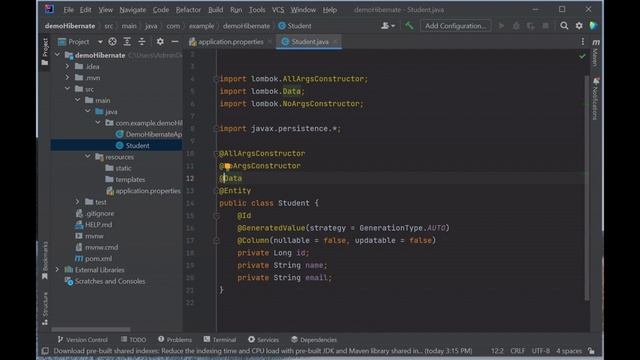Open the Help menu
Image resolution: width=640 pixels, height=360 pixels.
point(329,10)
